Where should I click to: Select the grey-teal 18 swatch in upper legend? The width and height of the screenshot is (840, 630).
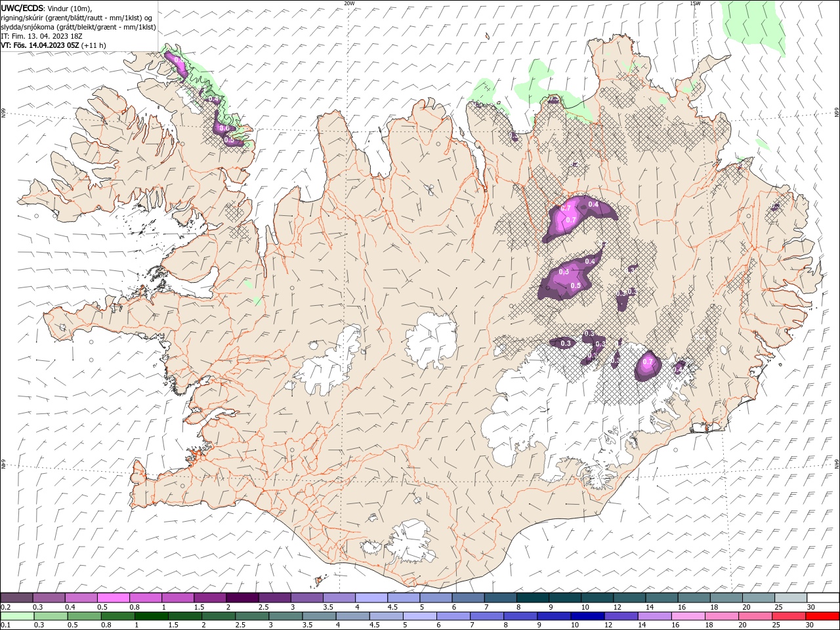tap(726, 598)
